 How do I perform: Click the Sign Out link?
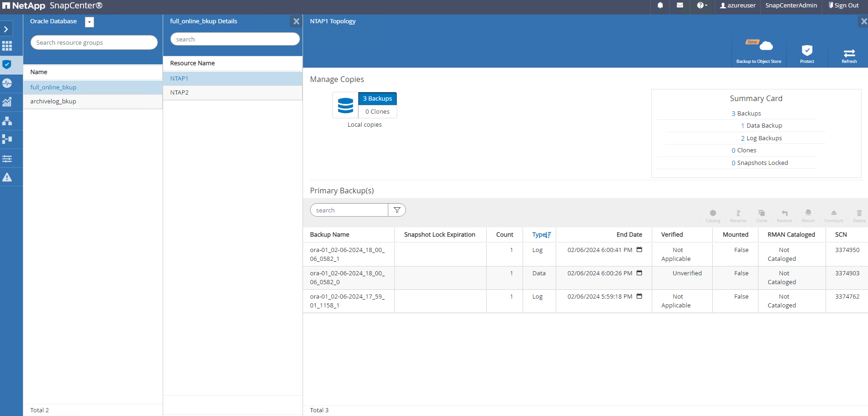(x=843, y=6)
